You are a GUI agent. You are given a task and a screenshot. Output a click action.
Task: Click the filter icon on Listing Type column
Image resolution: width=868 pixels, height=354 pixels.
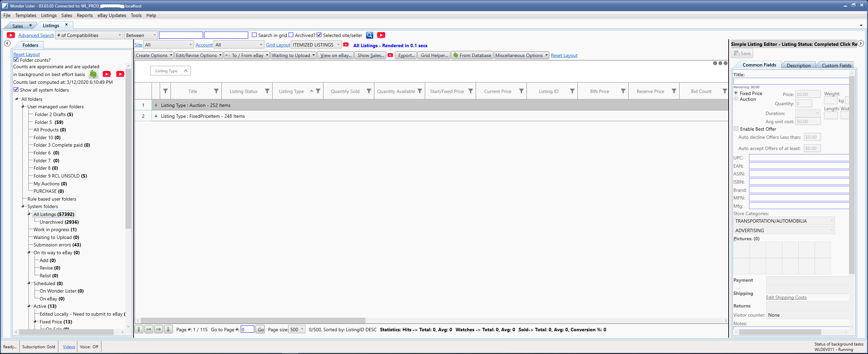[x=318, y=91]
